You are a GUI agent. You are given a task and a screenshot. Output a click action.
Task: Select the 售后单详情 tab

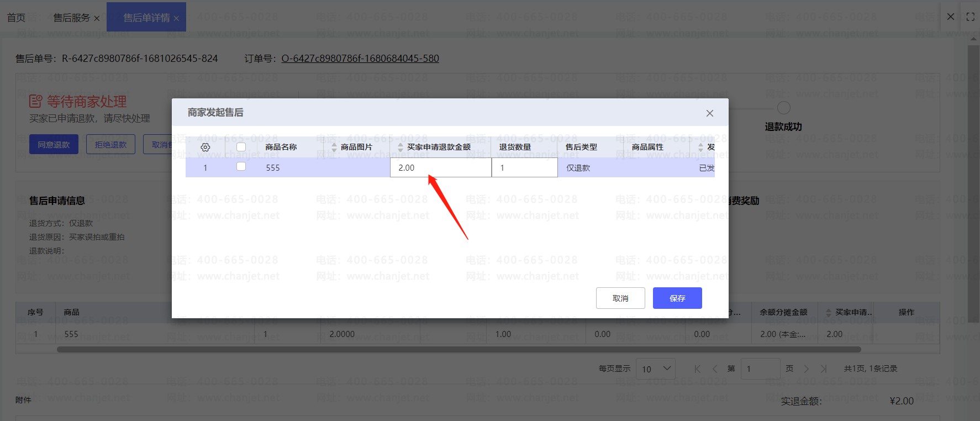[x=146, y=18]
